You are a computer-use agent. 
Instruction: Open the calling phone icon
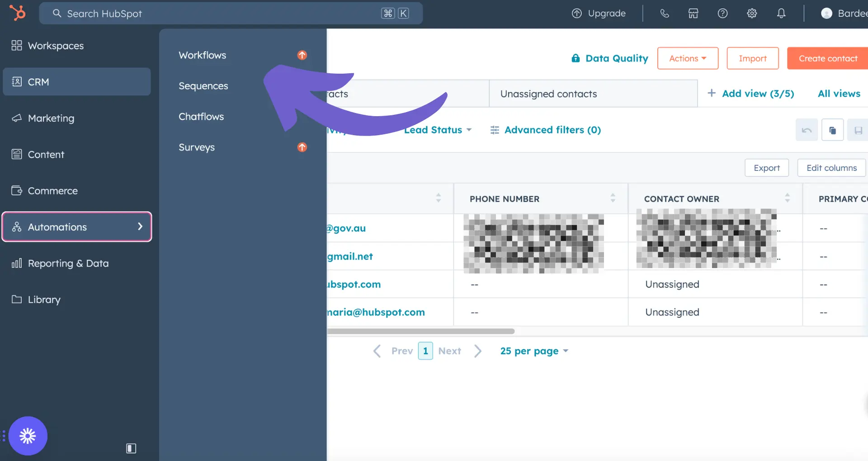[664, 14]
